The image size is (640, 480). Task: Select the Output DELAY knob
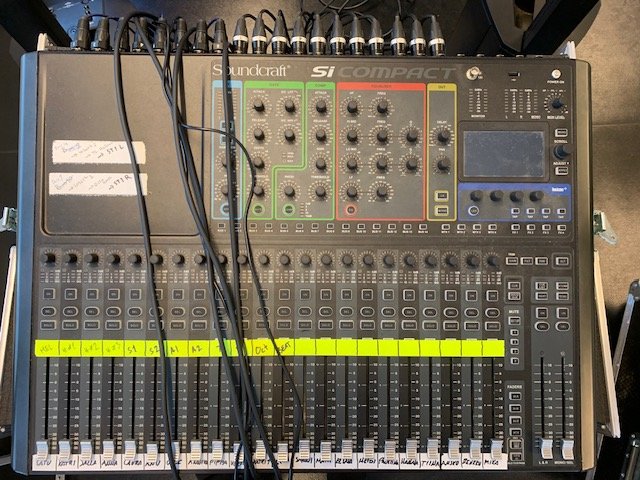(443, 136)
